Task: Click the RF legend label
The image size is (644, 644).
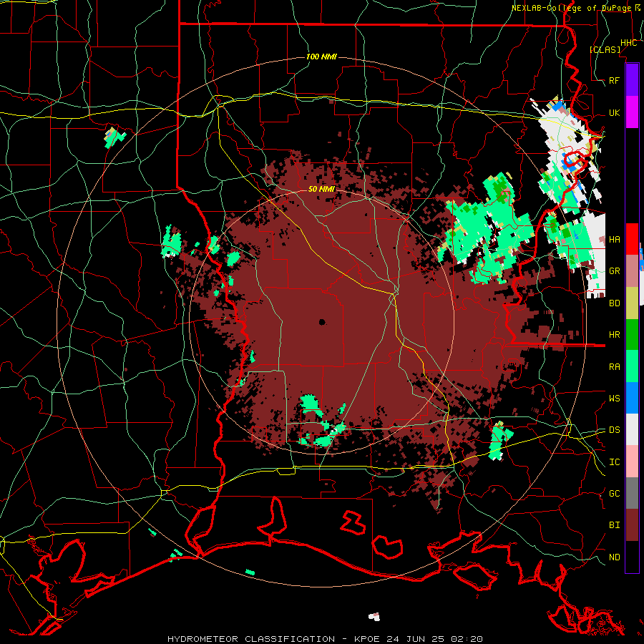Action: [614, 80]
